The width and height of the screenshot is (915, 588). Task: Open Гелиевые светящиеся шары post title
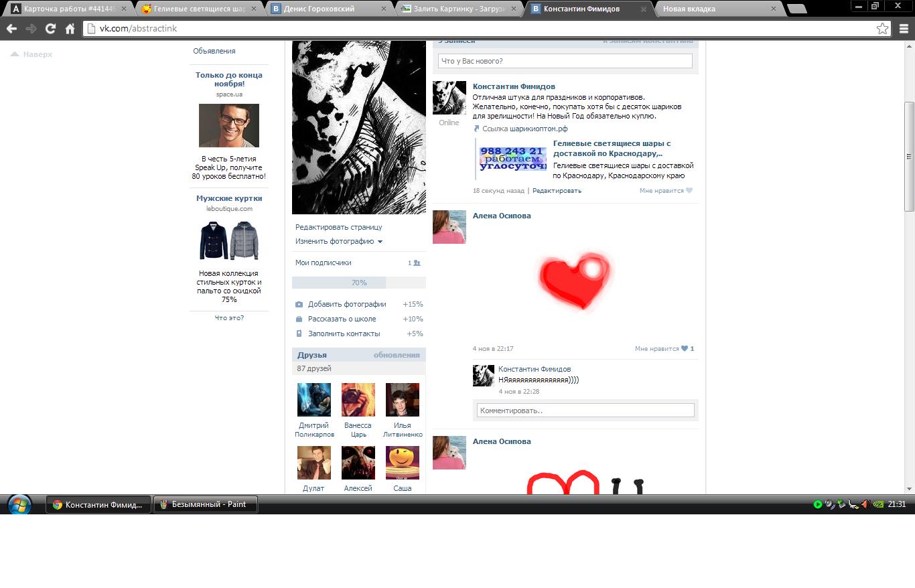[x=612, y=149]
